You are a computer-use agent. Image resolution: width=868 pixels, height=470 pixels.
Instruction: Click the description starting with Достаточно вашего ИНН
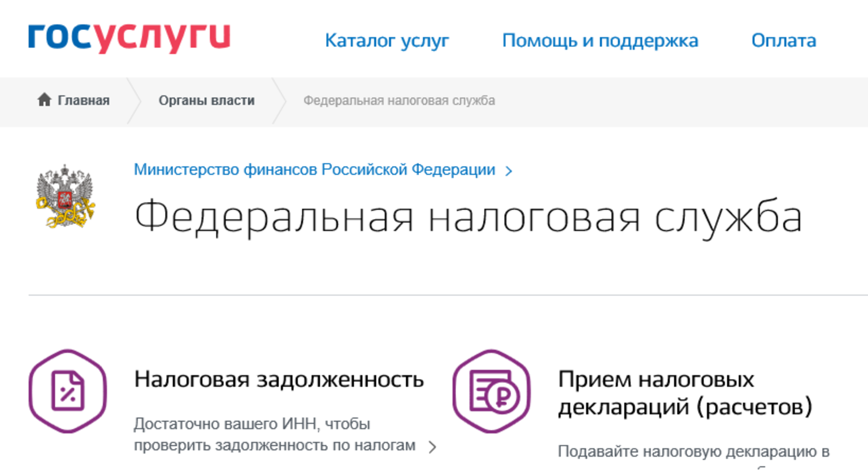(275, 434)
